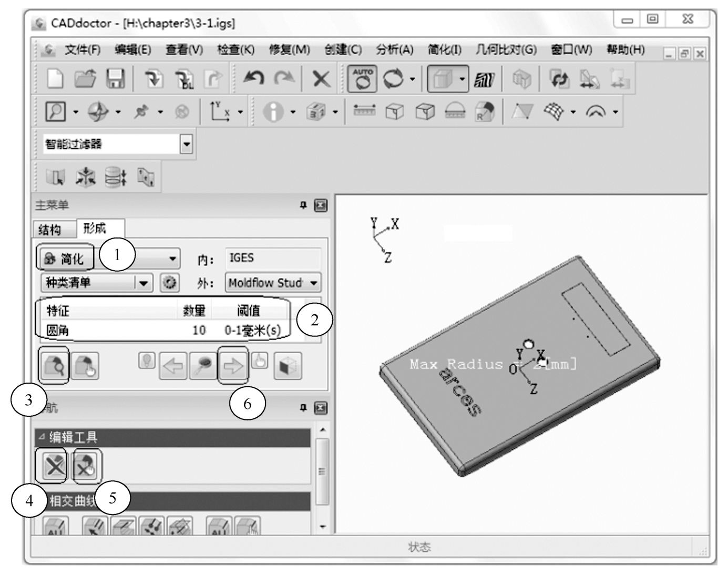Click the 简化 mode button
The height and width of the screenshot is (576, 728).
[65, 259]
